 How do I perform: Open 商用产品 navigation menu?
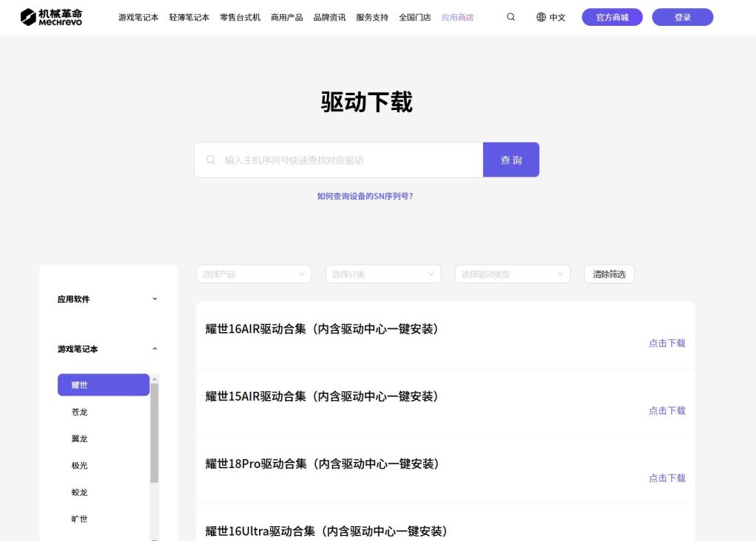(287, 18)
